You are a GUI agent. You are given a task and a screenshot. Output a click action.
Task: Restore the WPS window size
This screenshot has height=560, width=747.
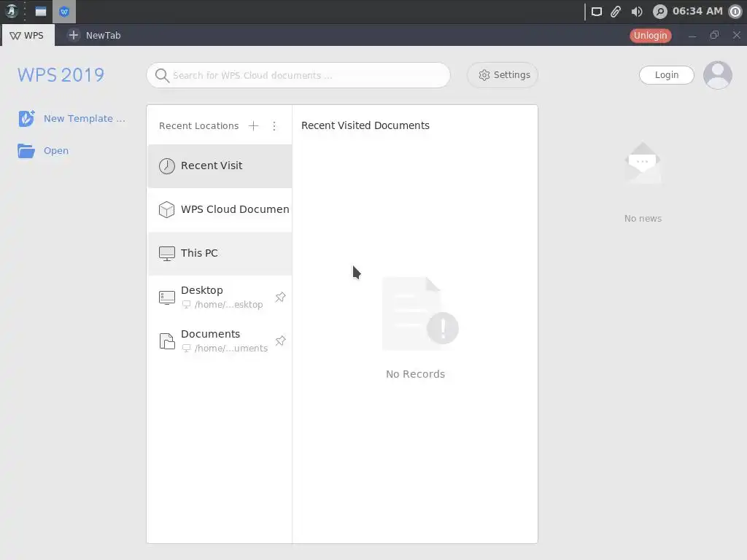(x=714, y=35)
